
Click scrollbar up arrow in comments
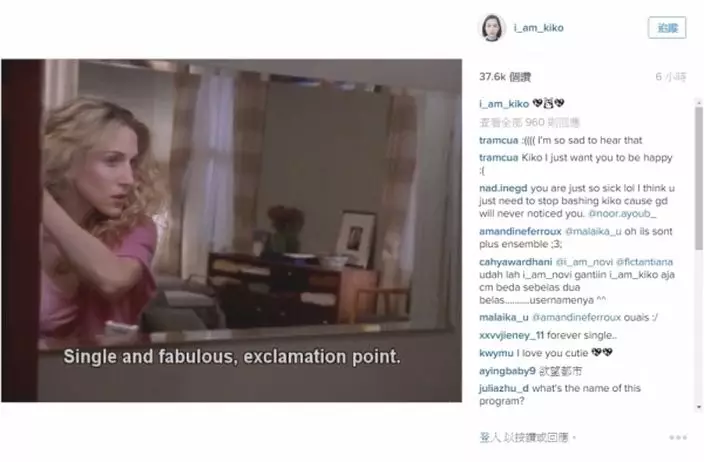tap(699, 103)
